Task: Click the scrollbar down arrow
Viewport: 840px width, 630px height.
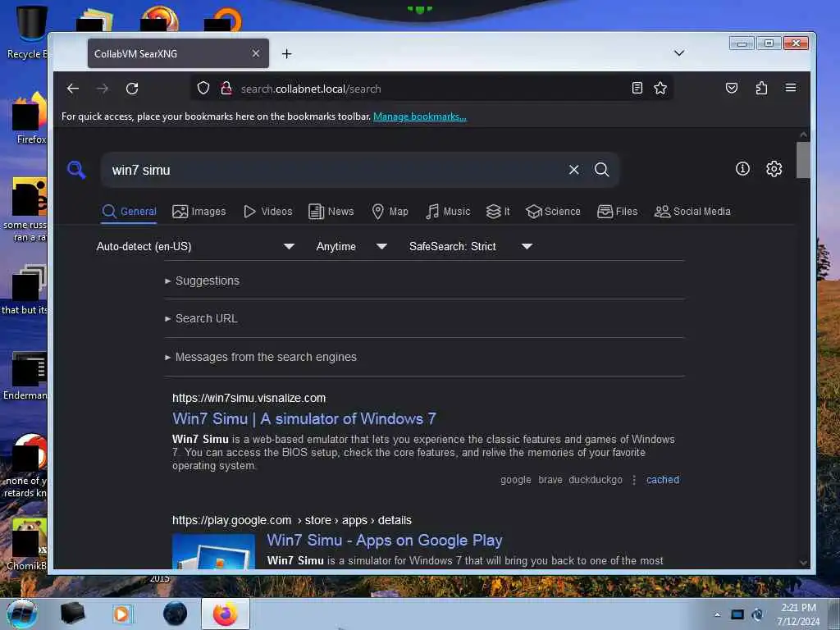Action: click(802, 563)
